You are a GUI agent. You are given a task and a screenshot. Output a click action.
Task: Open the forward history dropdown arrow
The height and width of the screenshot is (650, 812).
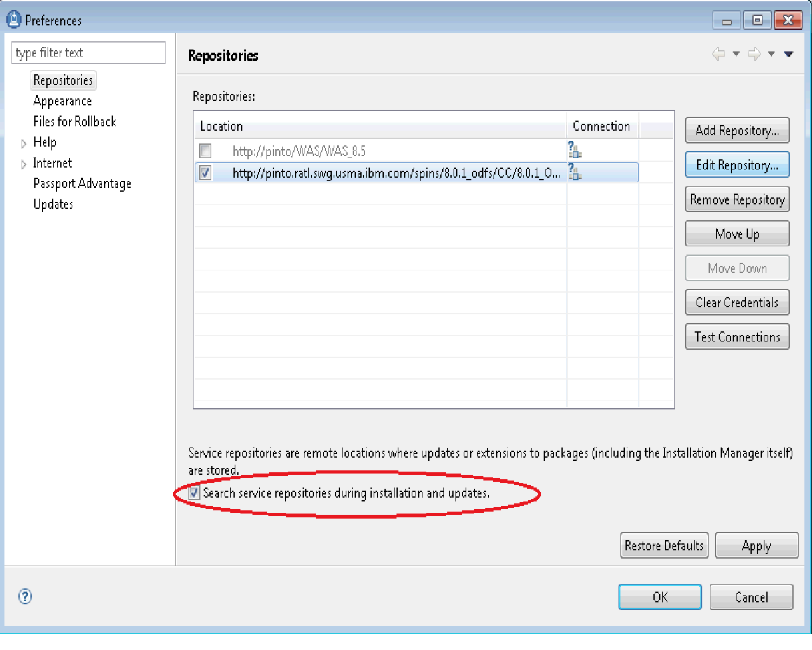[771, 54]
